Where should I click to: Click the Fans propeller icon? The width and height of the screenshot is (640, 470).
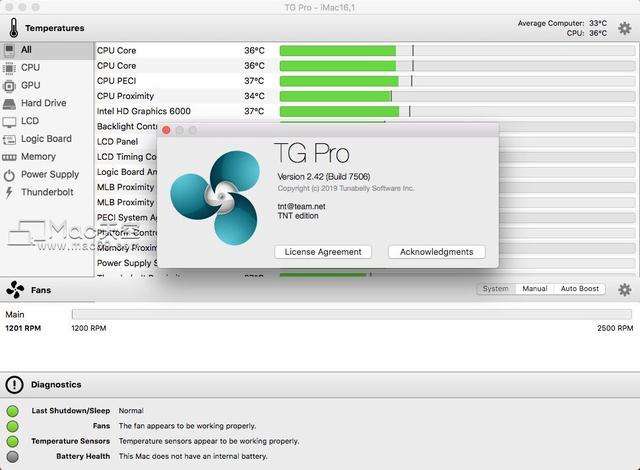[x=15, y=290]
